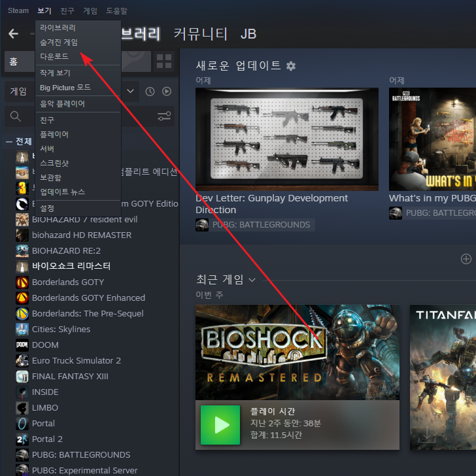This screenshot has width=476, height=476.
Task: Toggle the ready-to-play filter icon
Action: click(x=167, y=92)
